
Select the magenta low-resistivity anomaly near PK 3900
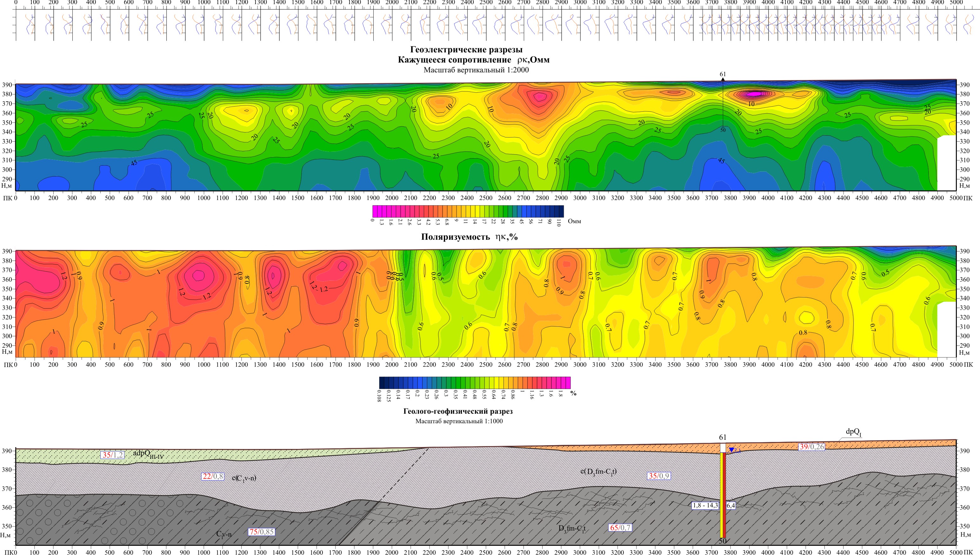(753, 94)
